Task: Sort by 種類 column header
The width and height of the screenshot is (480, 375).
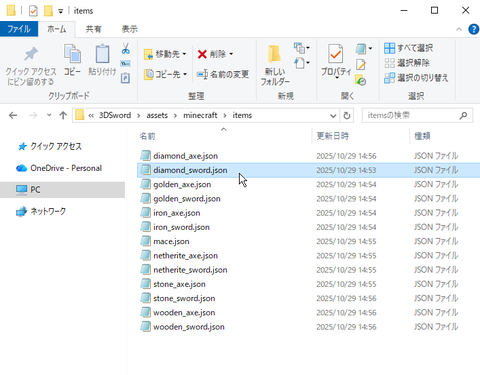Action: coord(422,136)
